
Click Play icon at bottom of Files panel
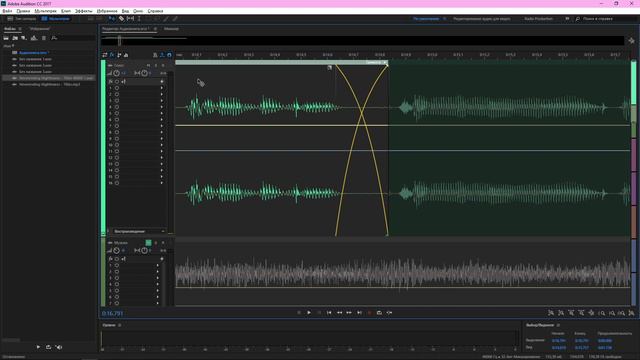tap(38, 347)
